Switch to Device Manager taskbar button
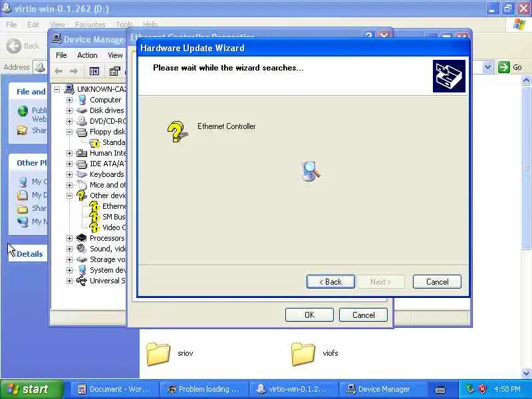The height and width of the screenshot is (399, 532). tap(383, 389)
